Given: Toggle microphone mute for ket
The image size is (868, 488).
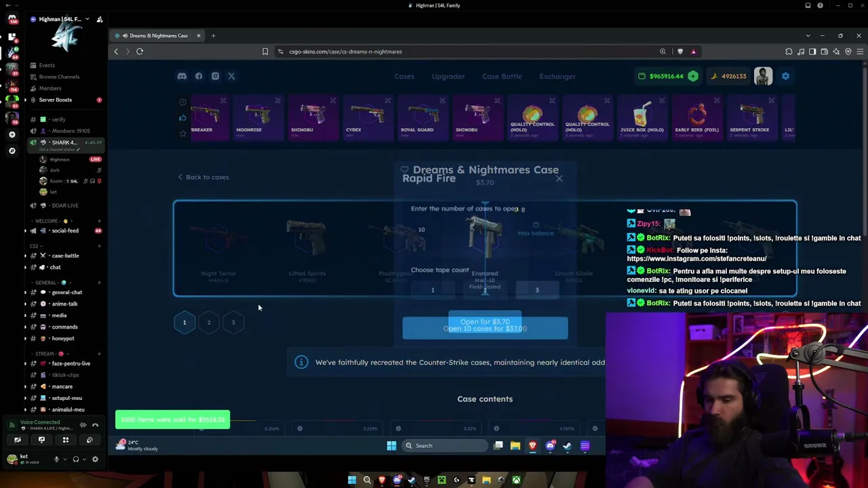Looking at the screenshot, I should click(x=56, y=459).
